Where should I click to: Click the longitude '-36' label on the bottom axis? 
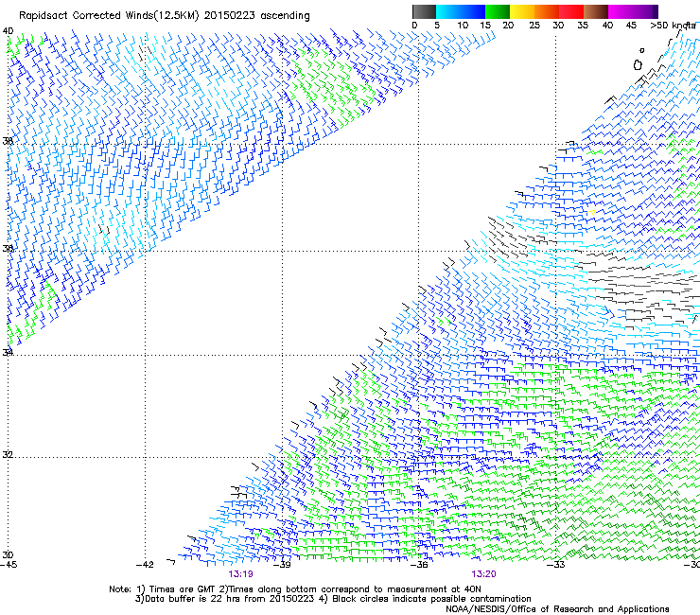pyautogui.click(x=419, y=565)
